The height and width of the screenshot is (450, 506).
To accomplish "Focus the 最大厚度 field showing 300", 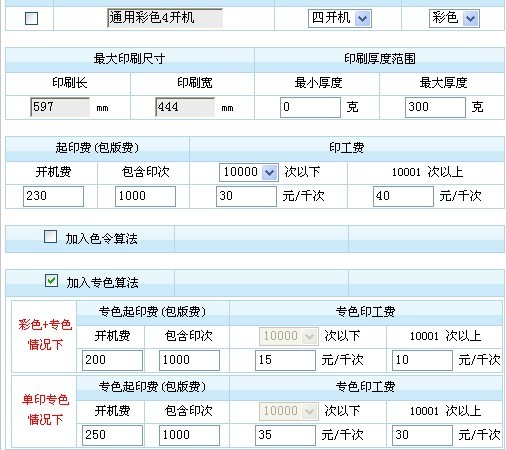I will [x=435, y=107].
